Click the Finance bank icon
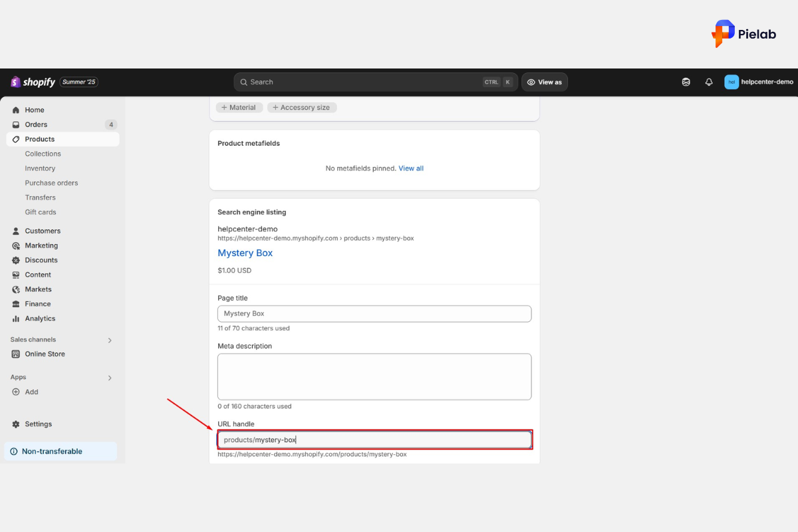The width and height of the screenshot is (798, 532). (x=16, y=304)
